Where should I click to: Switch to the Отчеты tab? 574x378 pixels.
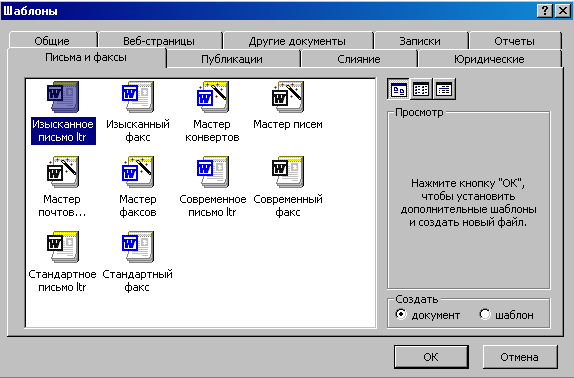tap(514, 41)
